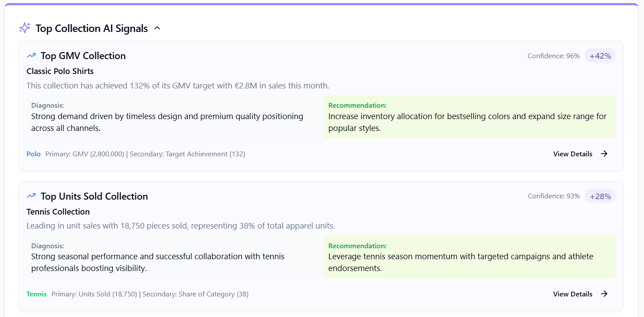Screen dimensions: 644x317
Task: Click the Top Collection AI Signals heading
Action: coord(92,28)
